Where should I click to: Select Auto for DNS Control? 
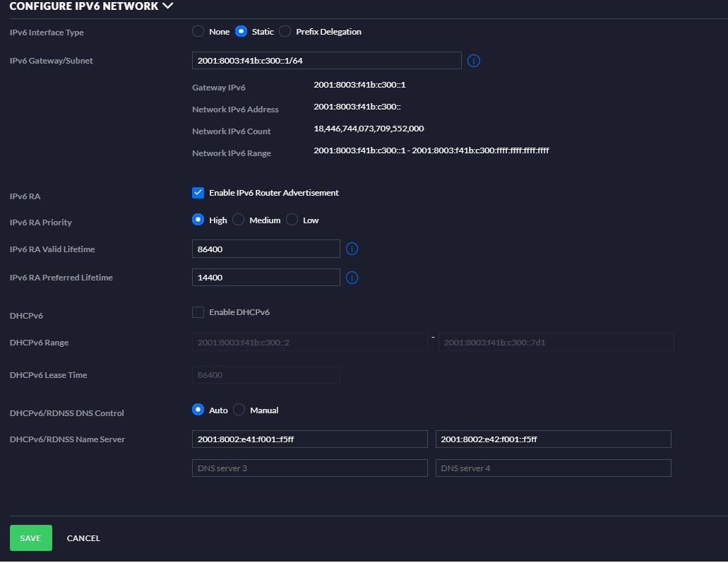(x=198, y=410)
